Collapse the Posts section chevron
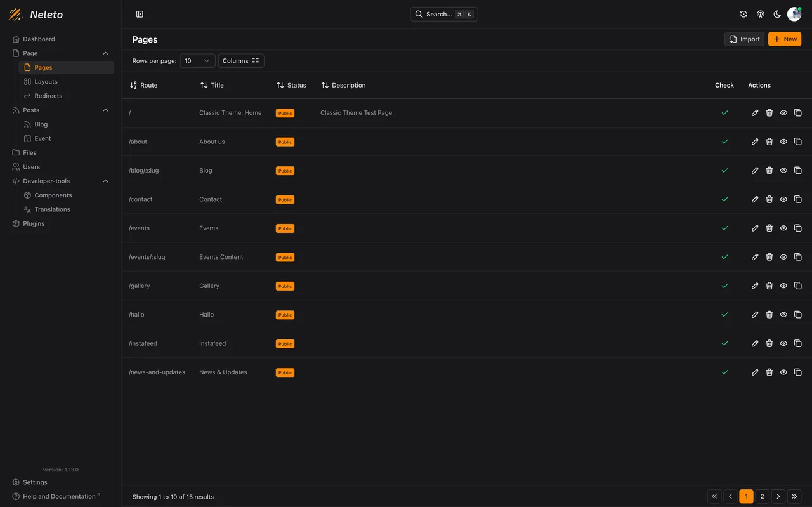This screenshot has width=812, height=507. pyautogui.click(x=105, y=110)
